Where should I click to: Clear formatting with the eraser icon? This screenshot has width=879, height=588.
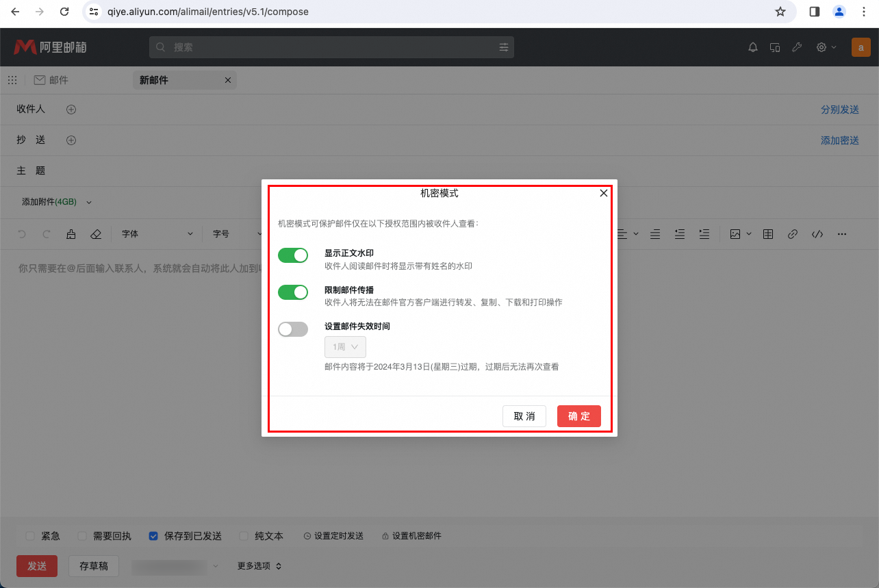[x=96, y=233]
